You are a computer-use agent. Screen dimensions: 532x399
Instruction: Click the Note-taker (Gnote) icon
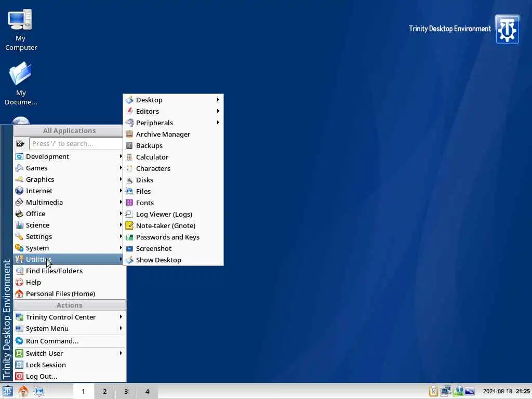129,225
